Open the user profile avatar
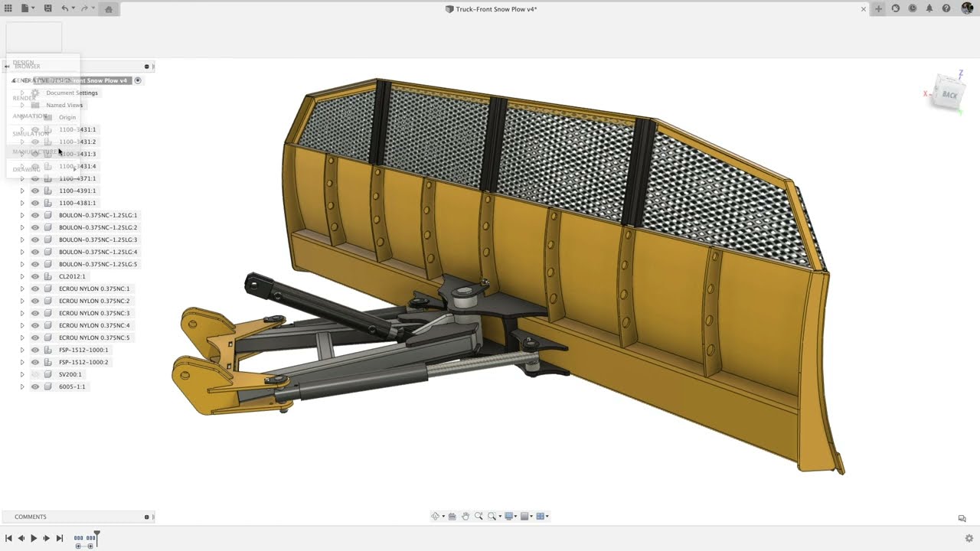 tap(967, 8)
